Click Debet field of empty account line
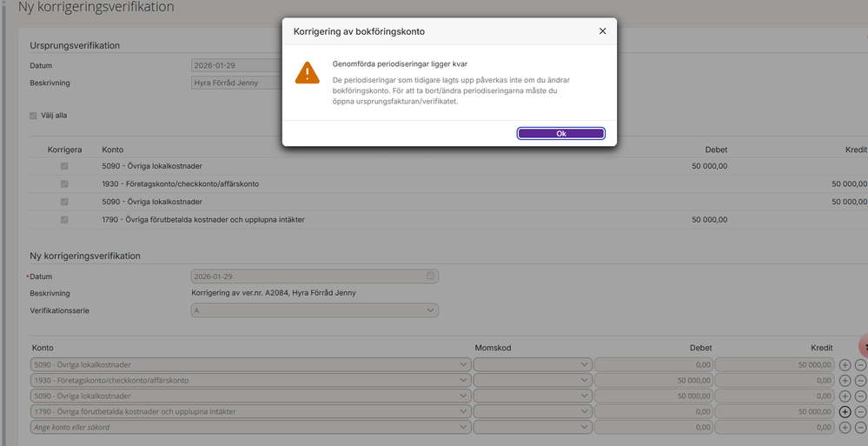 point(653,427)
